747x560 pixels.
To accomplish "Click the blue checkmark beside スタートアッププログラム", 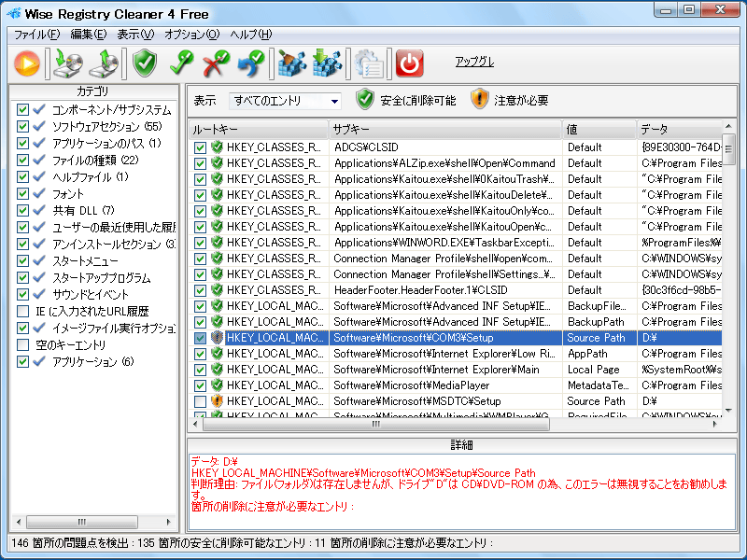I will coord(39,277).
